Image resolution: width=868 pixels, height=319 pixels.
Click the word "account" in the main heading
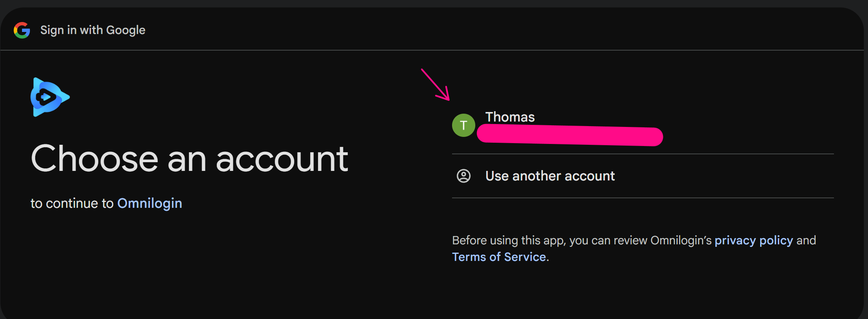coord(282,158)
